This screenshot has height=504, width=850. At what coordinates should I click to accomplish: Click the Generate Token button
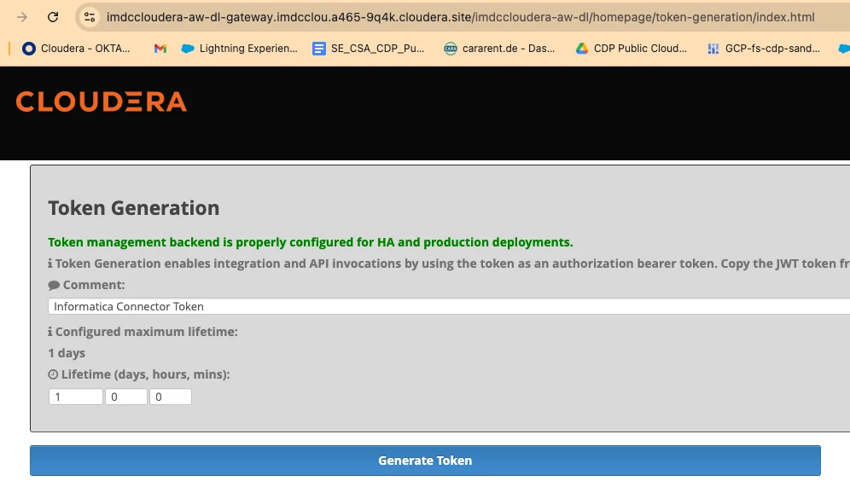(x=425, y=461)
